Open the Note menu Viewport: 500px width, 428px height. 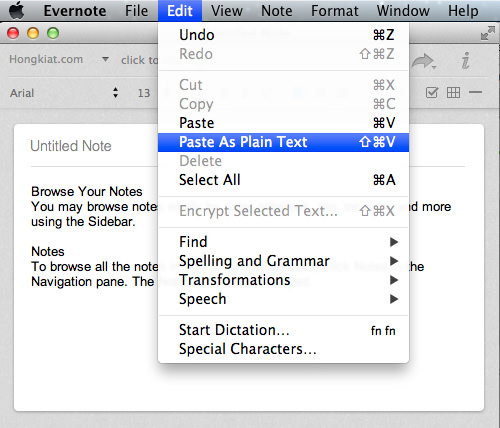click(277, 11)
